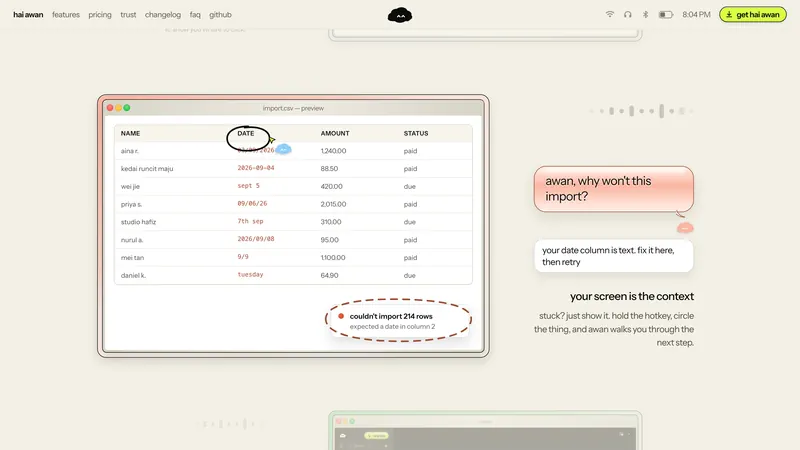Click the battery indicator icon

666,15
